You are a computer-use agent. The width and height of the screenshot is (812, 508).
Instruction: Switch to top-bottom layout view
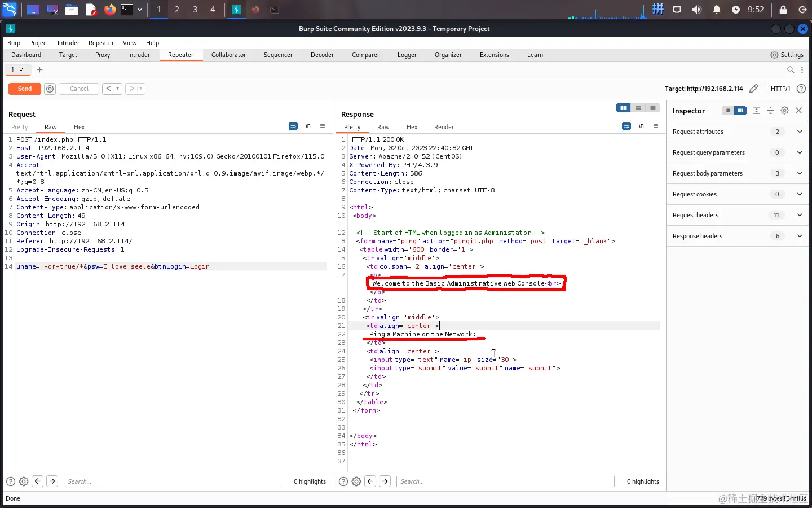click(x=638, y=108)
